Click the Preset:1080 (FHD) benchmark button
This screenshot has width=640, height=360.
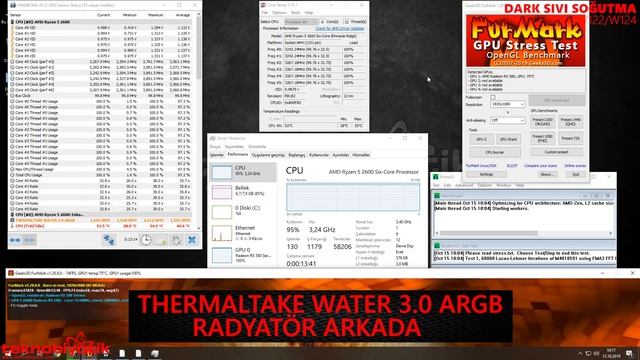click(542, 138)
